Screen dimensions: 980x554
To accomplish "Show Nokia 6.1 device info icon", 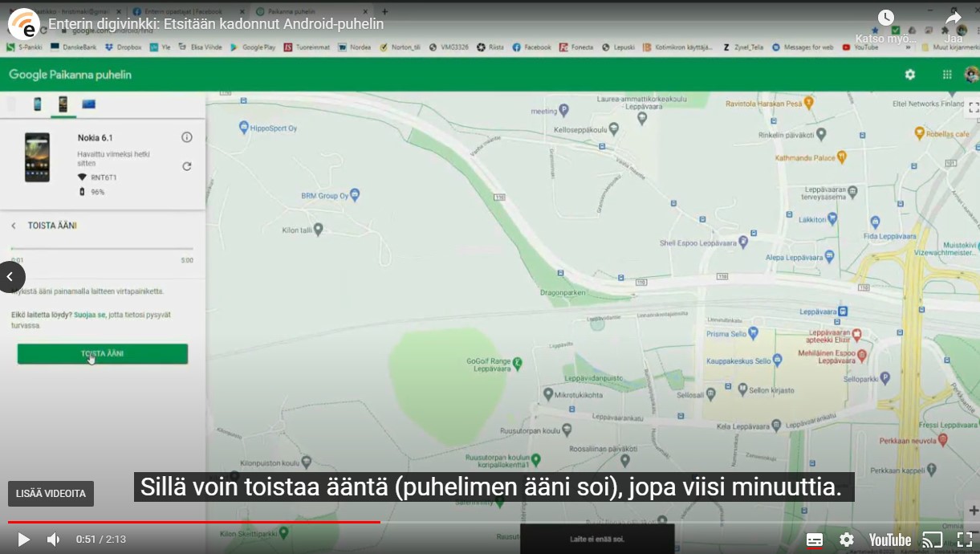I will coord(187,137).
